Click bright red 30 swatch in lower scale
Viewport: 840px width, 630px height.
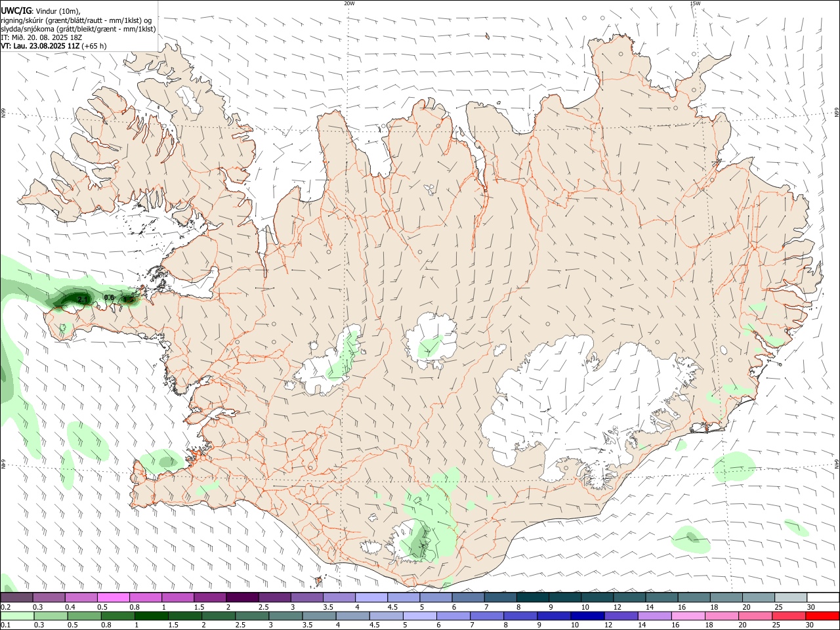tap(822, 616)
